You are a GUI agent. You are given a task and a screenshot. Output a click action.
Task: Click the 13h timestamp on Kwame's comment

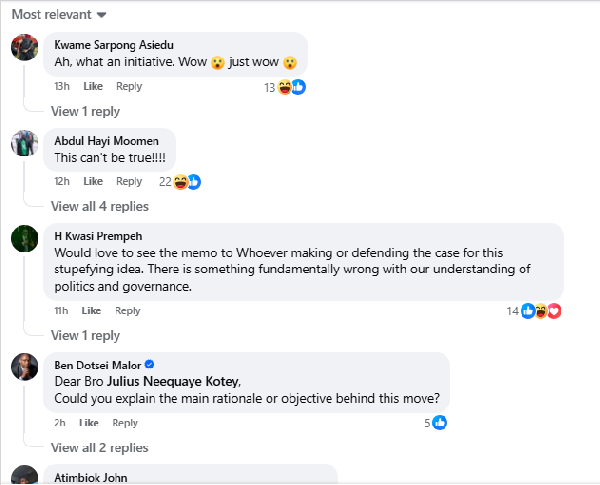click(62, 87)
